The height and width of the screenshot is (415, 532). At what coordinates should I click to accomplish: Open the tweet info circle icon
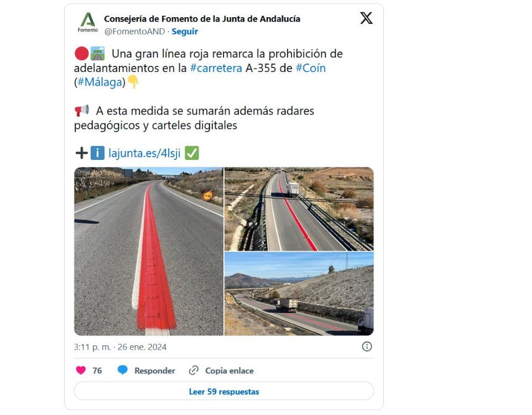tap(367, 346)
